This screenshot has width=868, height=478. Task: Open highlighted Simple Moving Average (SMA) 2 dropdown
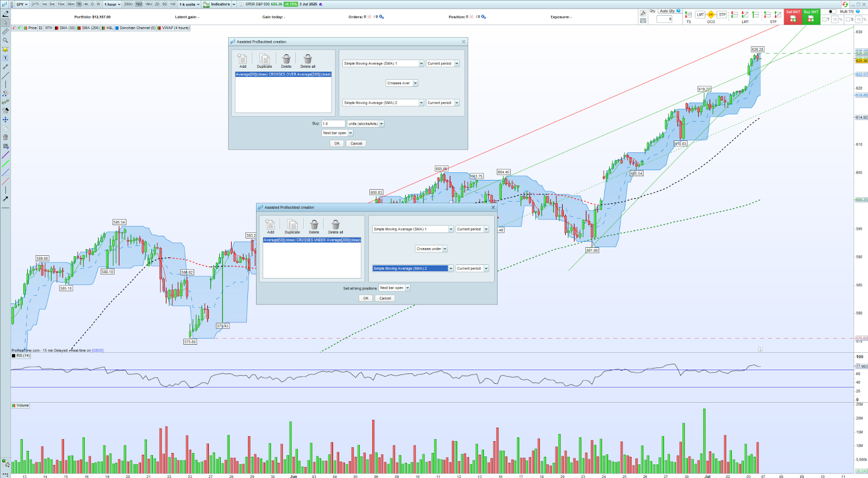point(413,268)
